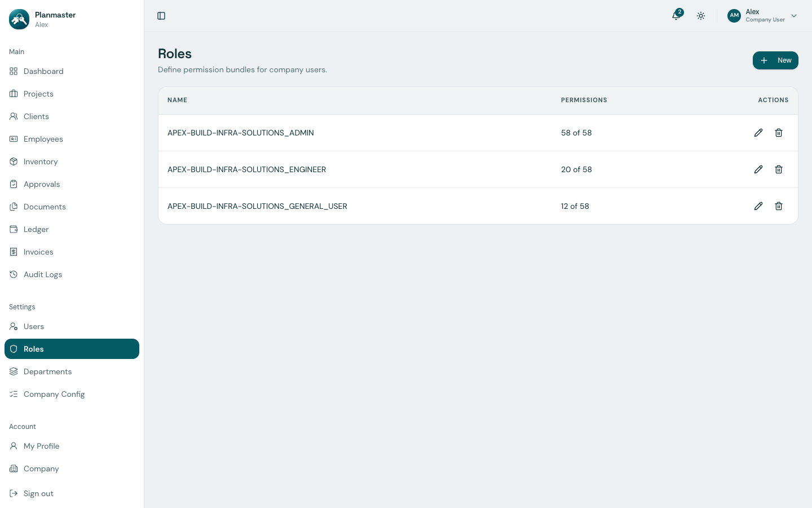Open Dashboard in the sidebar

[x=72, y=71]
